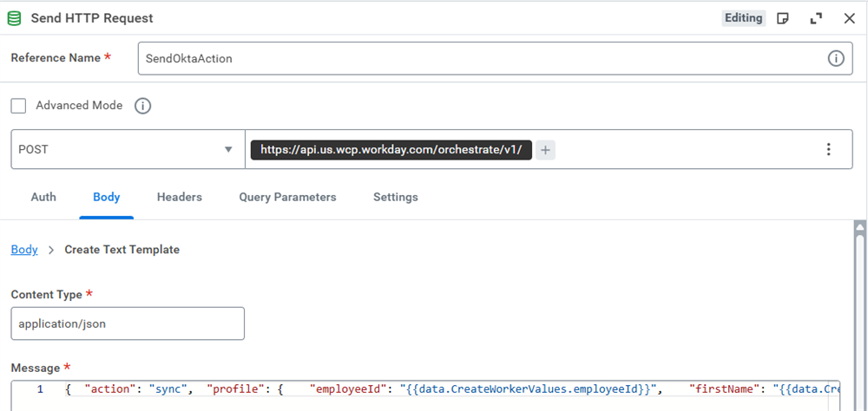Screen dimensions: 868x411
Task: Open the POST method dropdown
Action: coord(128,149)
